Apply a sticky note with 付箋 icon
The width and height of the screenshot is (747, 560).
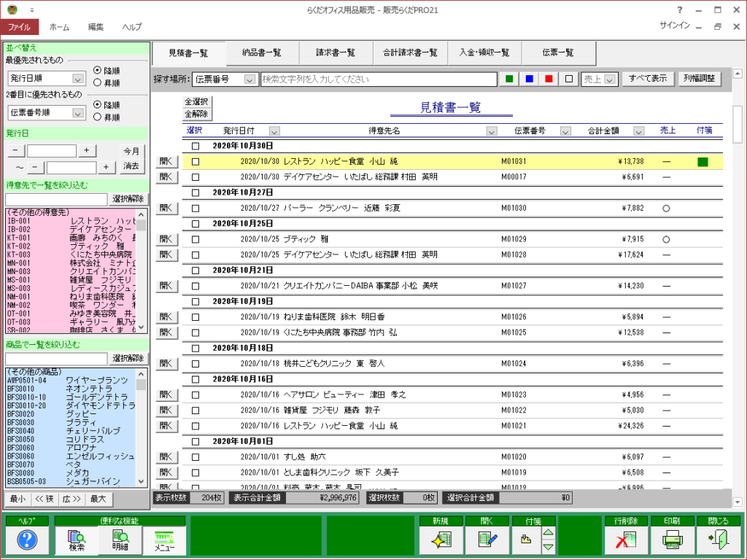point(526,540)
